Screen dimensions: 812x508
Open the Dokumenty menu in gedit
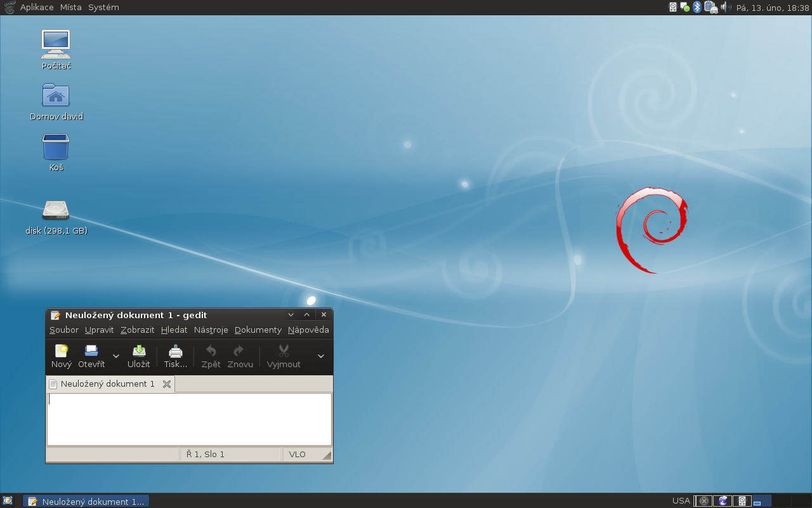click(x=258, y=330)
